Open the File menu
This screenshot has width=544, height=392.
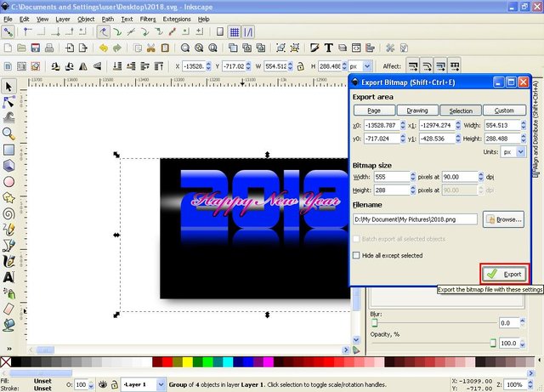(8, 19)
